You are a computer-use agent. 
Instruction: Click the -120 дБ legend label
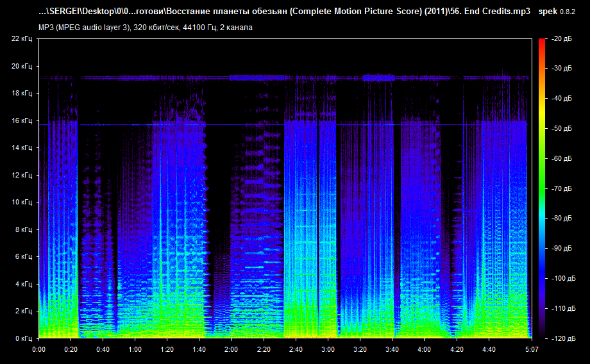click(x=563, y=338)
